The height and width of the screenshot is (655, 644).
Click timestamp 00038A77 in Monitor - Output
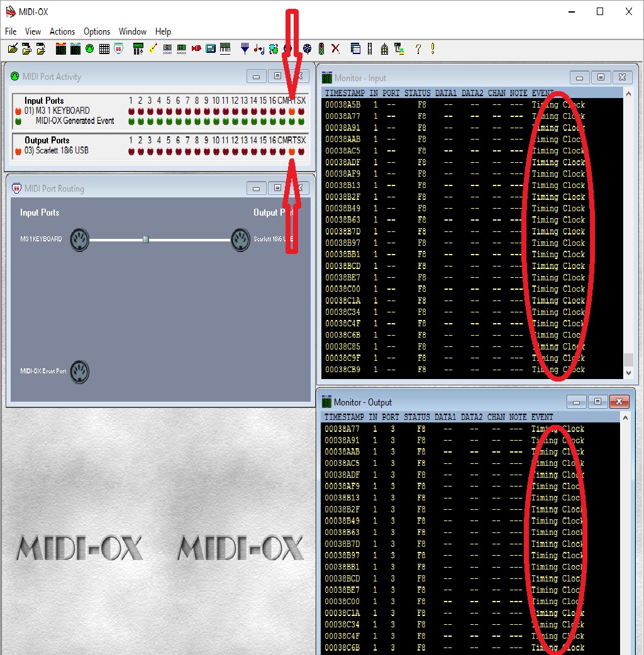point(342,429)
